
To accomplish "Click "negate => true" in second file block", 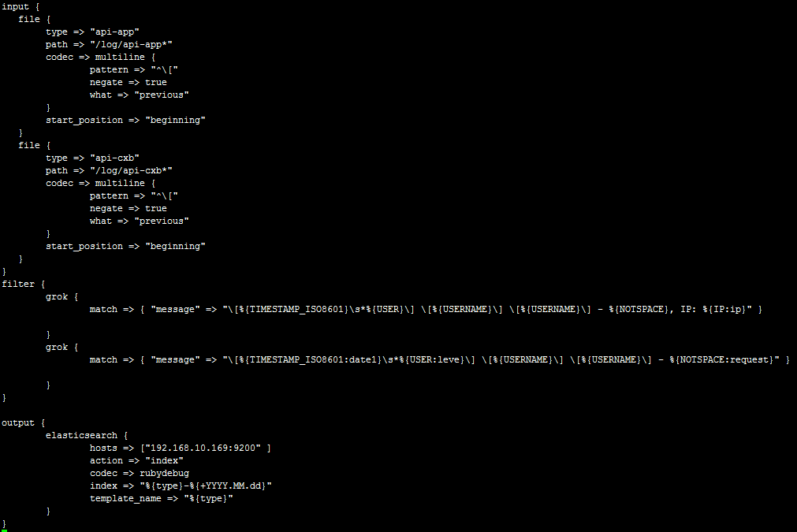I will click(x=128, y=208).
